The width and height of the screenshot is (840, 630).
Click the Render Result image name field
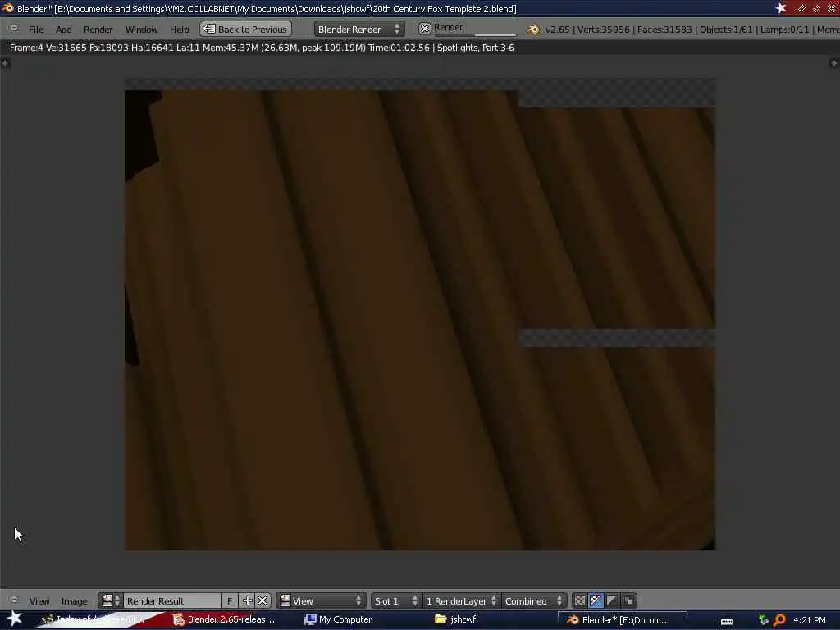172,600
